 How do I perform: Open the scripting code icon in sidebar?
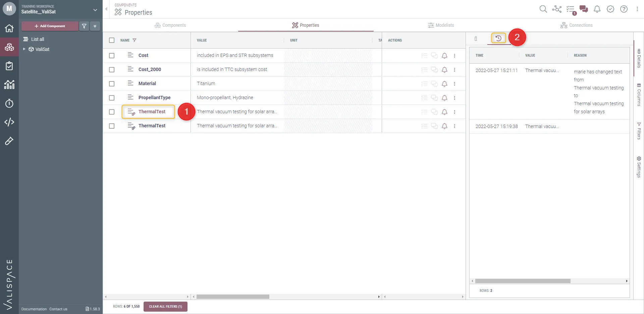(9, 122)
